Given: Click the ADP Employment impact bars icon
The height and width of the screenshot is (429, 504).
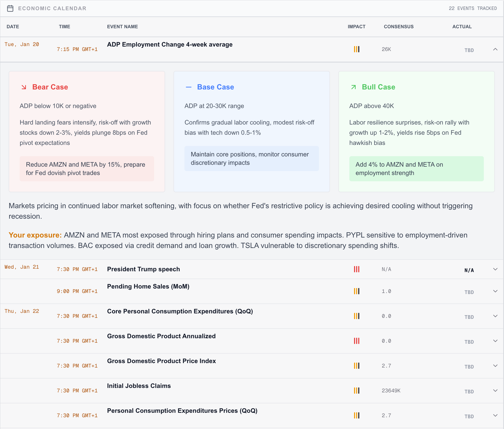Looking at the screenshot, I should [x=356, y=49].
